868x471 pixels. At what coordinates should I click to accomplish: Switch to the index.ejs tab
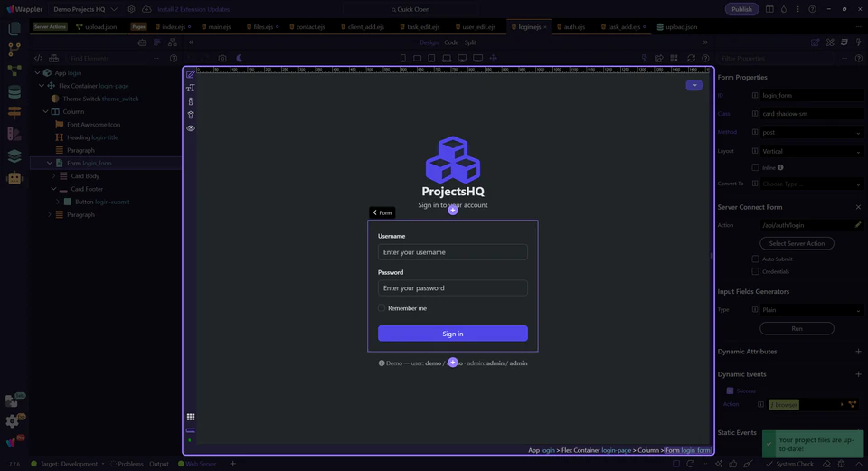click(174, 26)
